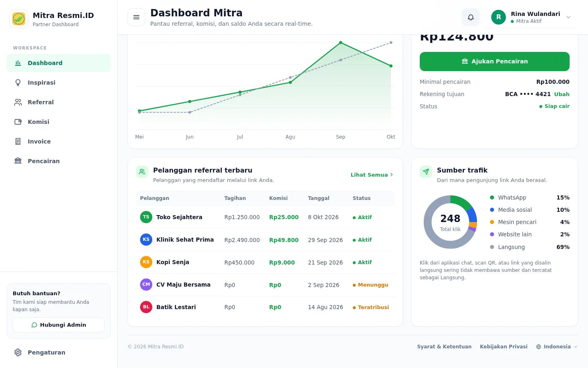Click Klinik Sehat Prima customer name
This screenshot has height=368, width=588.
(185, 240)
